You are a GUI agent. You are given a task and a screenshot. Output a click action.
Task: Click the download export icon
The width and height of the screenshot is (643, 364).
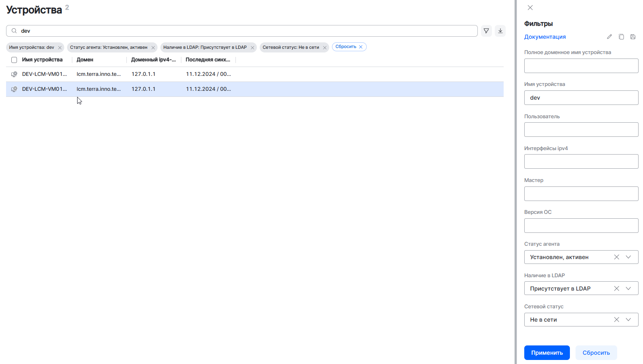[500, 31]
